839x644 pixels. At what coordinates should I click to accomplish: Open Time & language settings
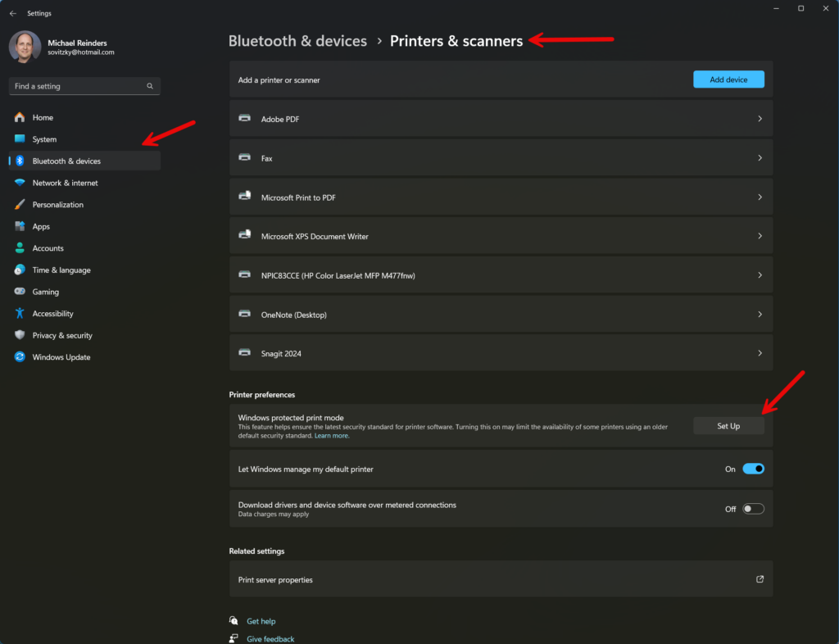tap(84, 270)
